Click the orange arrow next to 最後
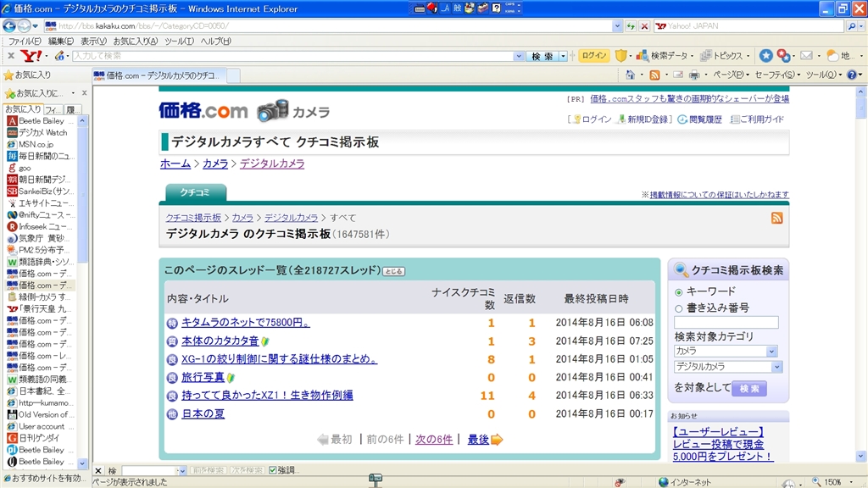Screen dimensions: 868x488 tap(497, 440)
